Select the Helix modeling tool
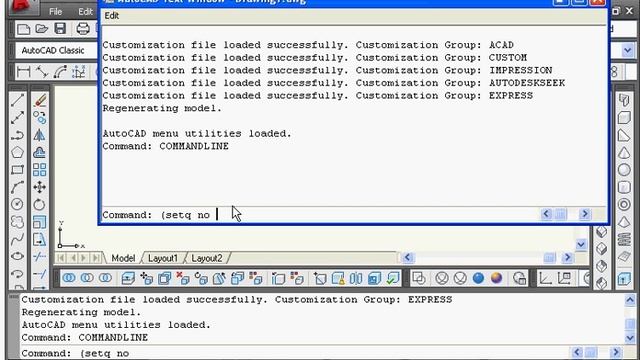 [x=624, y=239]
